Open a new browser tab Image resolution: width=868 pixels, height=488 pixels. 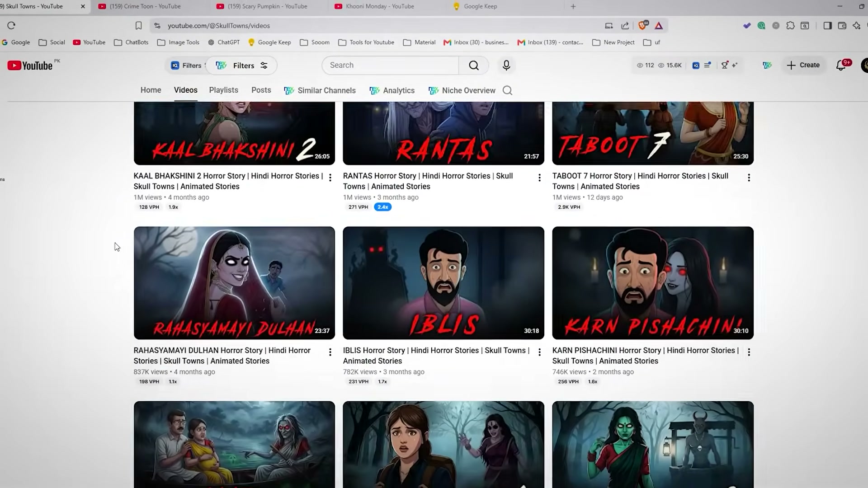click(573, 6)
